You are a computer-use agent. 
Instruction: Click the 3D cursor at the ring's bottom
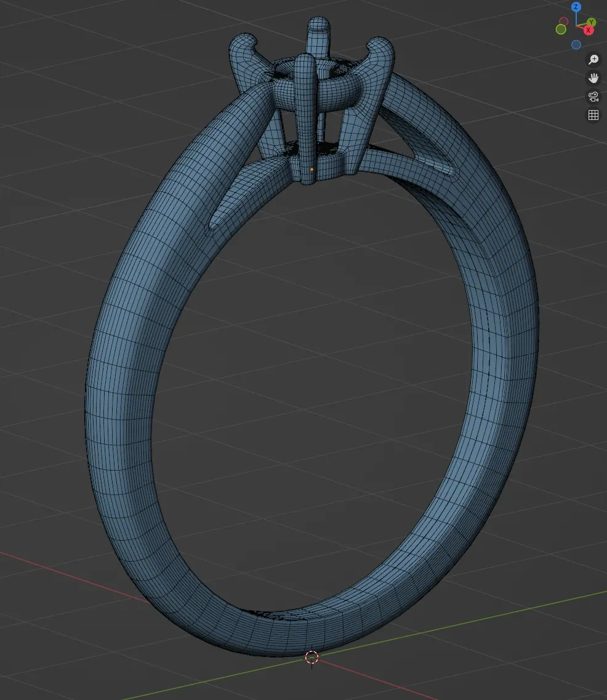coord(312,657)
